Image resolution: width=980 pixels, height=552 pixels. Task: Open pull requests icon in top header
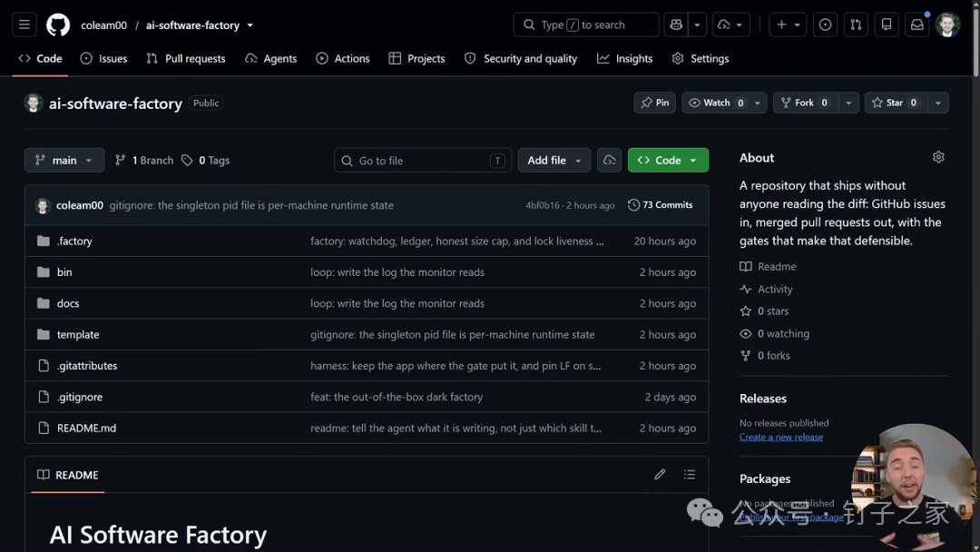[856, 25]
